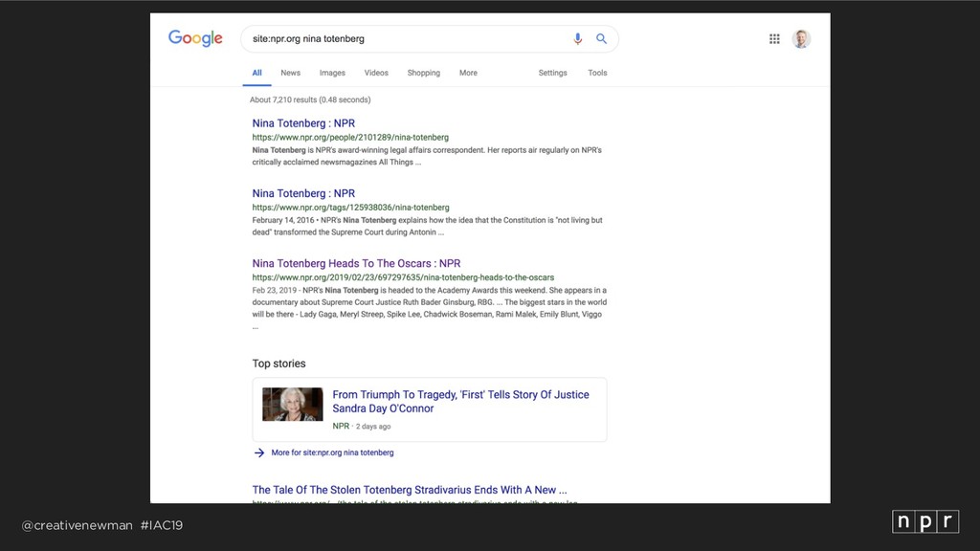Switch to the Images tab
Screen dimensions: 980x551
pos(332,73)
